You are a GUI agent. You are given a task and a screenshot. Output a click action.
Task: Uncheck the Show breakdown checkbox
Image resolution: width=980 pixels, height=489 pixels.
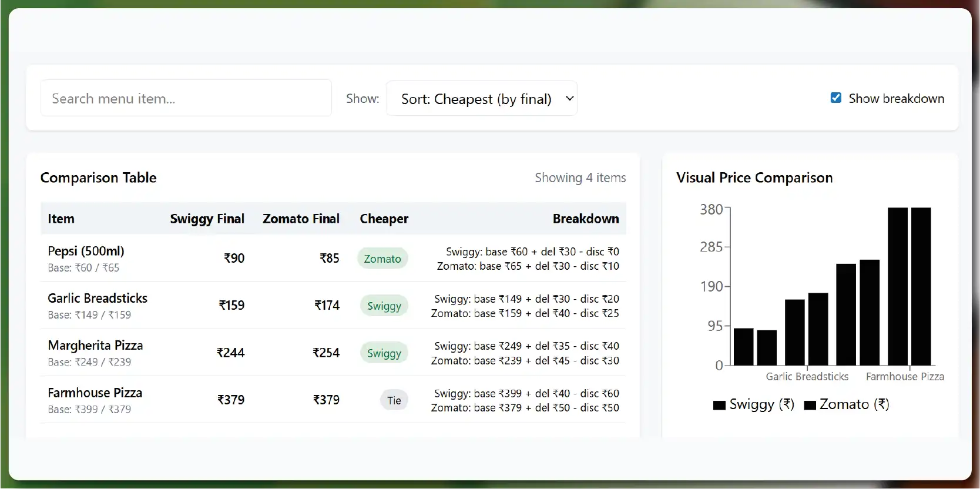pyautogui.click(x=836, y=98)
